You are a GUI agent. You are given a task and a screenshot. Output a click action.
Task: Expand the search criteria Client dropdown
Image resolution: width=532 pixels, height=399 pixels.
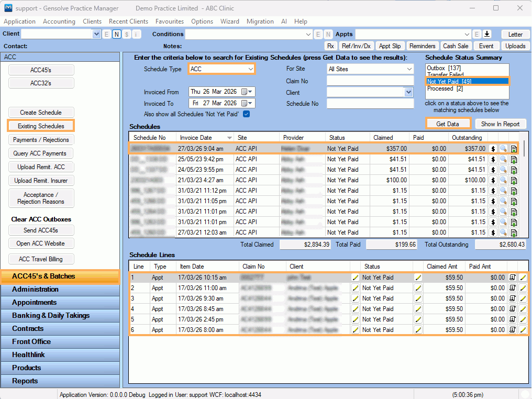tap(408, 92)
